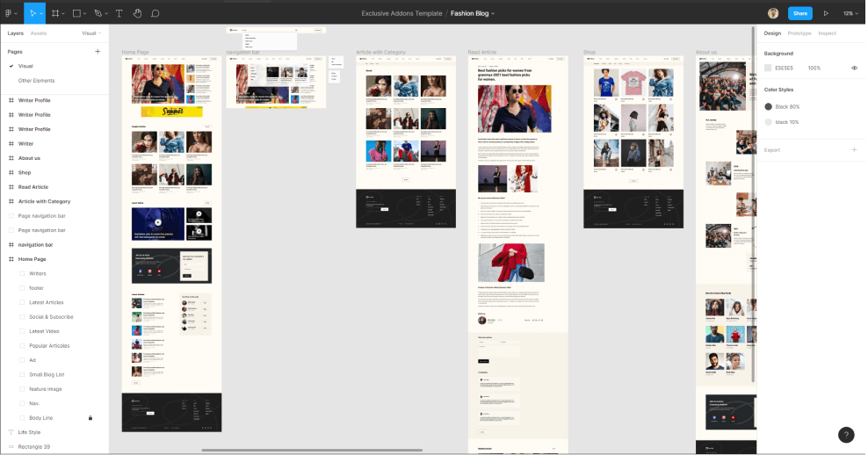Toggle background color visibility eye icon
868x455 pixels.
(854, 69)
